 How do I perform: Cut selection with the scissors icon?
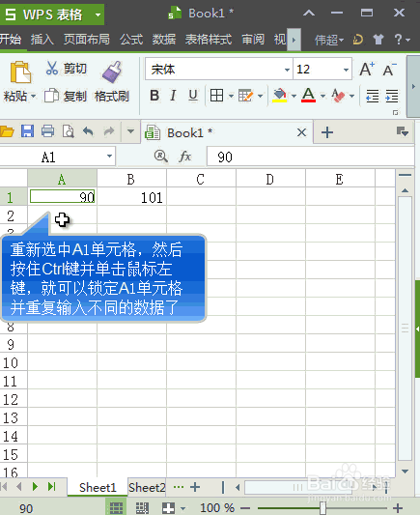(52, 69)
